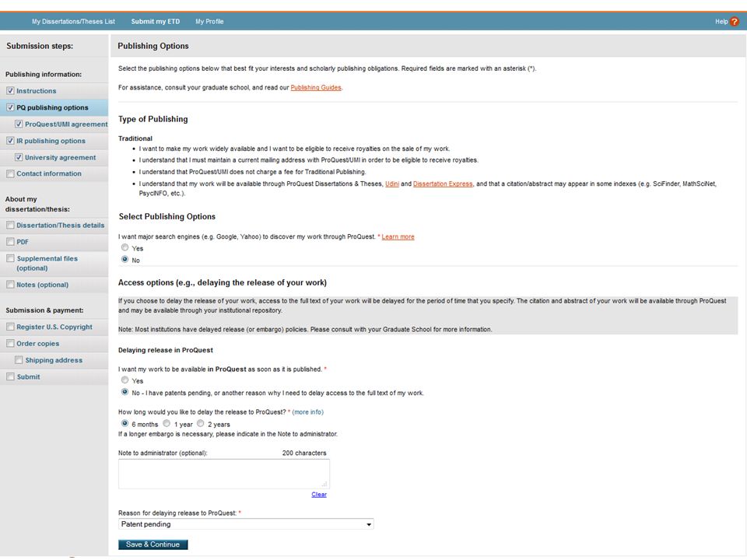Go to the Submit step

[29, 377]
